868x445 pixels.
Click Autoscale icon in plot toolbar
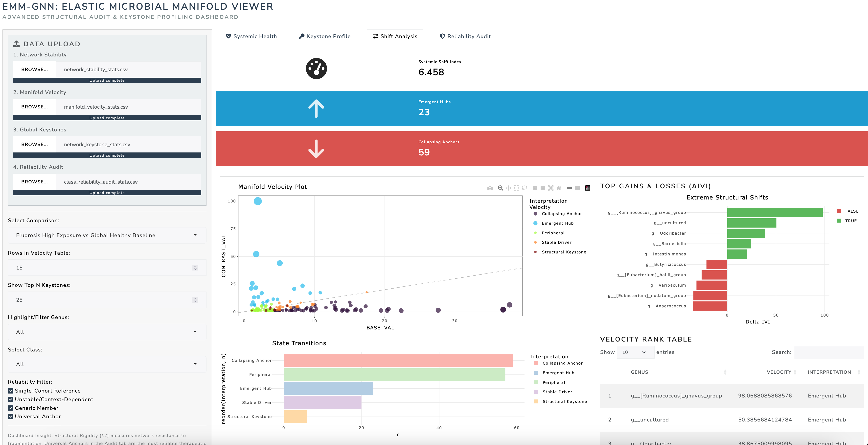pyautogui.click(x=551, y=188)
